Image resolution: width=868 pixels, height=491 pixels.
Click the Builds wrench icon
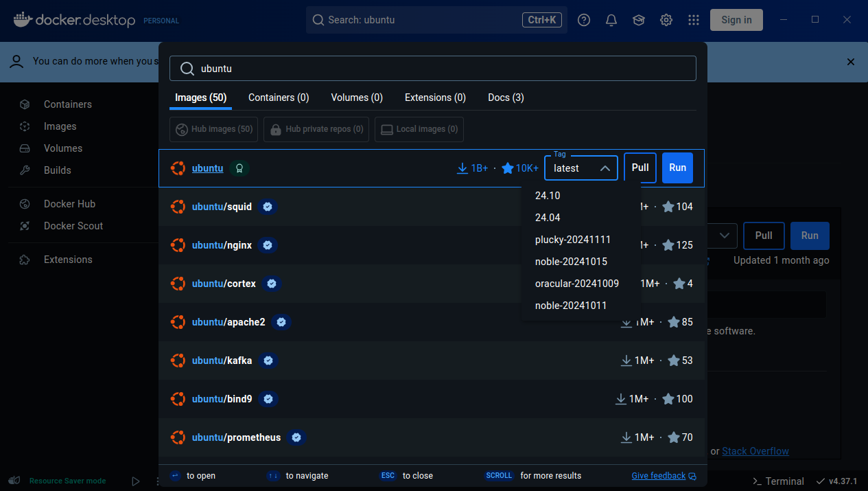pyautogui.click(x=25, y=170)
